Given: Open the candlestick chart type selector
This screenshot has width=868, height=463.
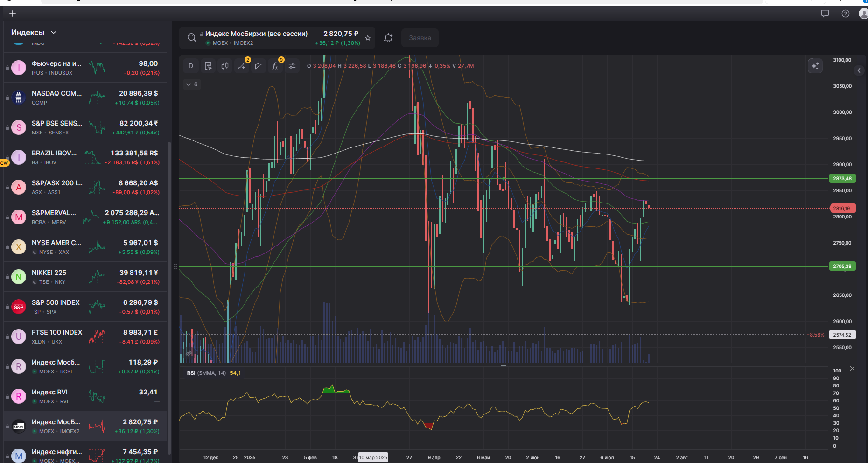Looking at the screenshot, I should point(225,66).
